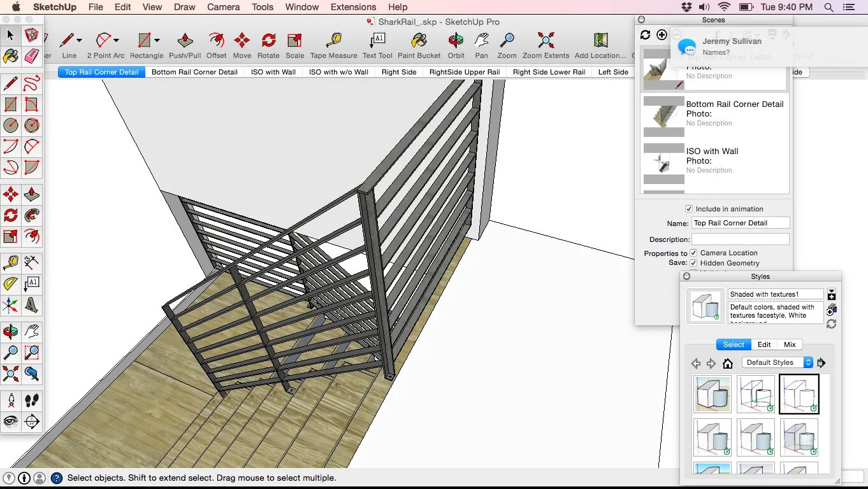Click the Add Scene plus icon in the Scenes panel
The width and height of the screenshot is (868, 489).
point(662,35)
